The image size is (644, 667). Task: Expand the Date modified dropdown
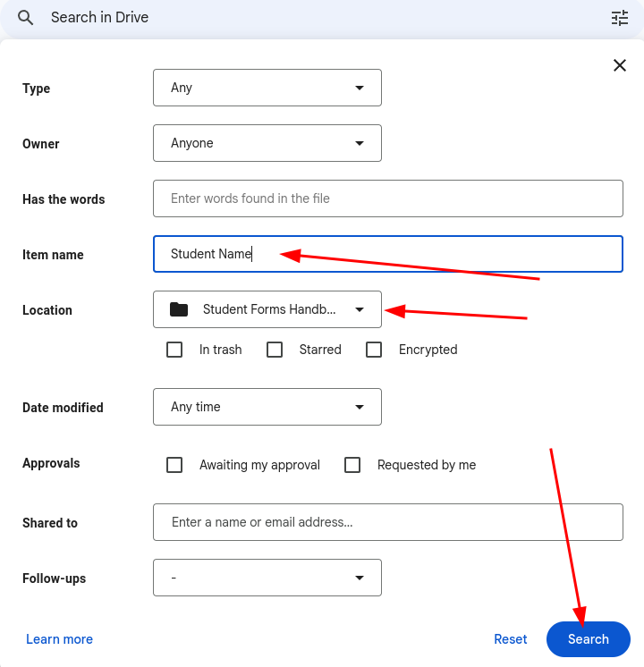[x=267, y=407]
